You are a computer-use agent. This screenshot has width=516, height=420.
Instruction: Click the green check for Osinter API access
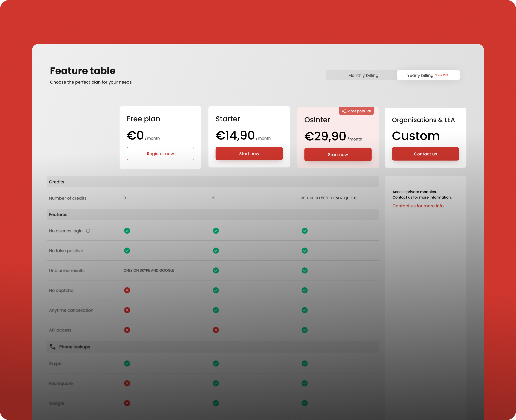click(x=304, y=330)
